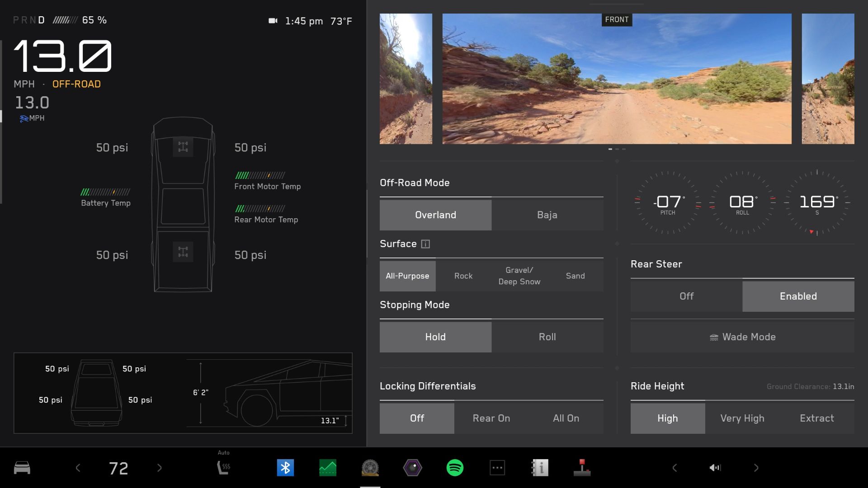Click the green stock/chart icon
The height and width of the screenshot is (488, 868).
[x=328, y=467]
